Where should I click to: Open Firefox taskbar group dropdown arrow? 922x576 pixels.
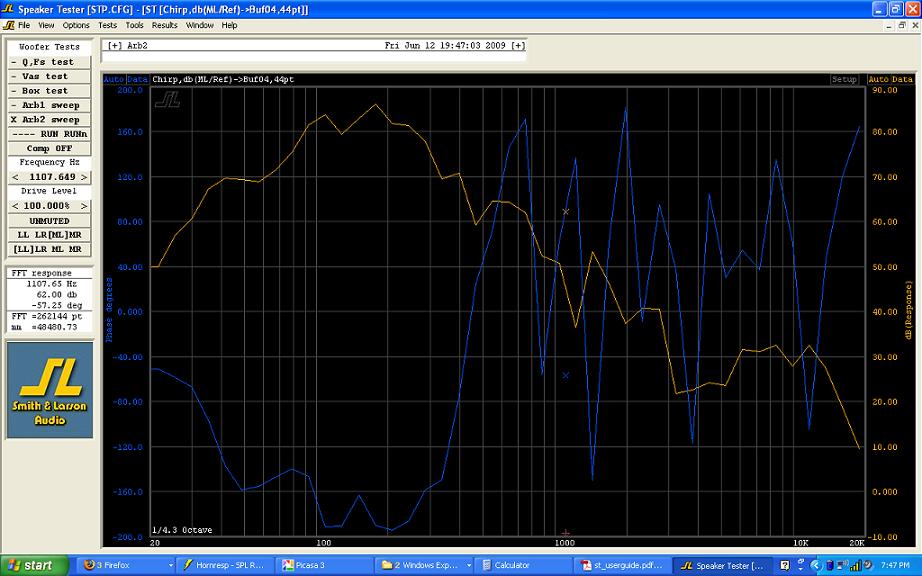pos(171,565)
